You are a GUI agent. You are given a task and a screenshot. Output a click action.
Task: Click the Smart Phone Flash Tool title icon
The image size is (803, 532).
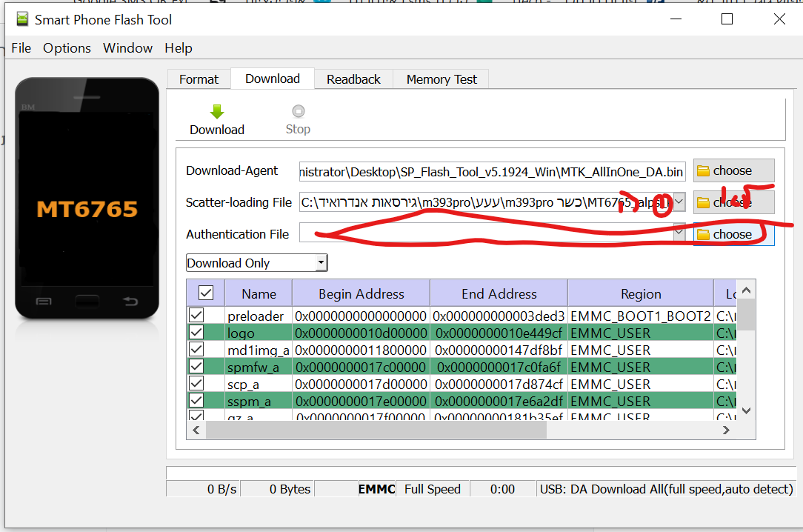coord(21,19)
